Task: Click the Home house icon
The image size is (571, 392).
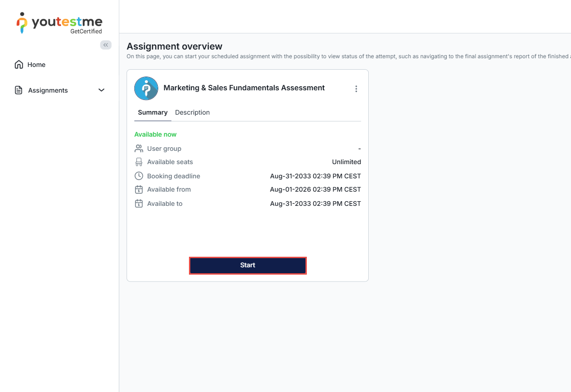Action: point(19,65)
